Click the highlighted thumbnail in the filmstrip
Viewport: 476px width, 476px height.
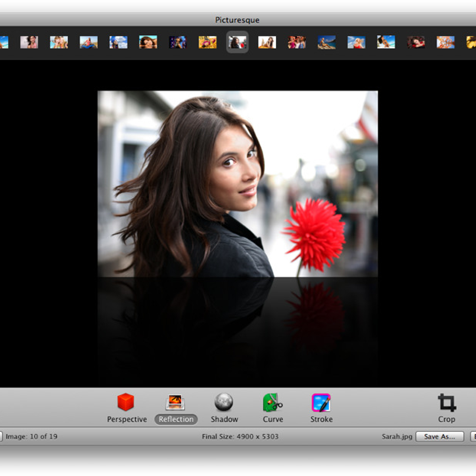237,42
